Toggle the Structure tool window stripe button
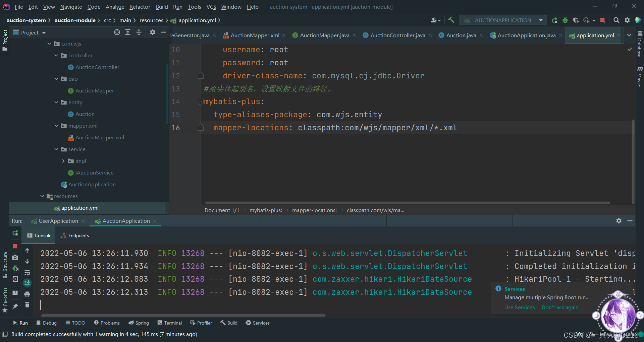 [x=5, y=265]
